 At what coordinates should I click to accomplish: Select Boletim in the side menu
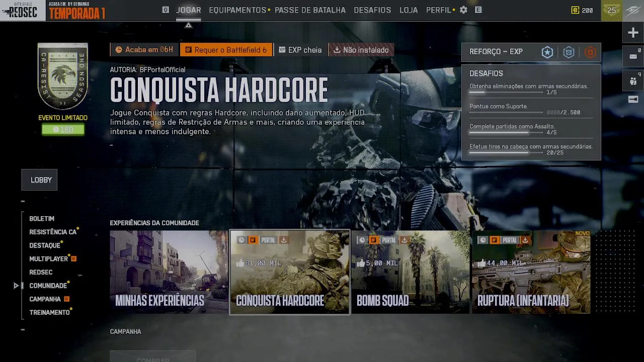(42, 219)
